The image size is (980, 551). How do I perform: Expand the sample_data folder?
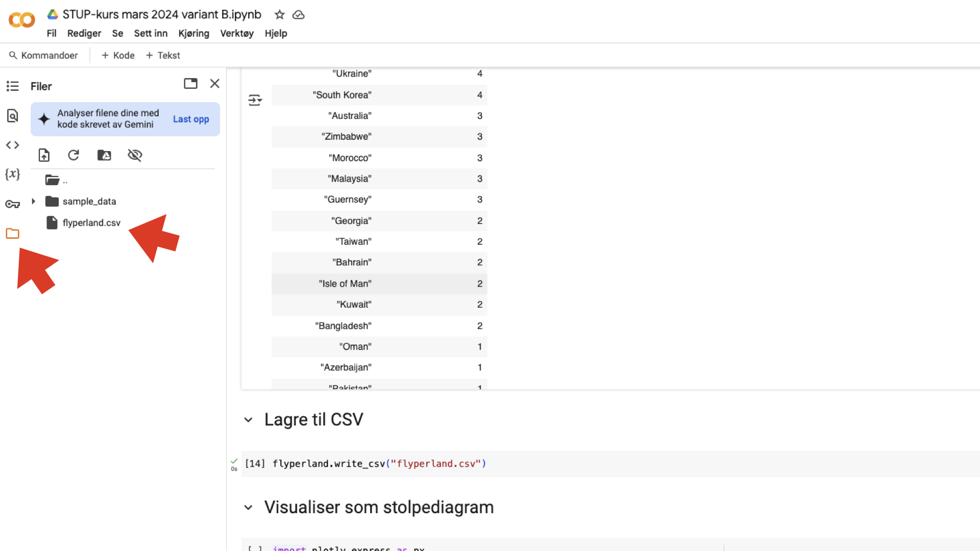(34, 201)
